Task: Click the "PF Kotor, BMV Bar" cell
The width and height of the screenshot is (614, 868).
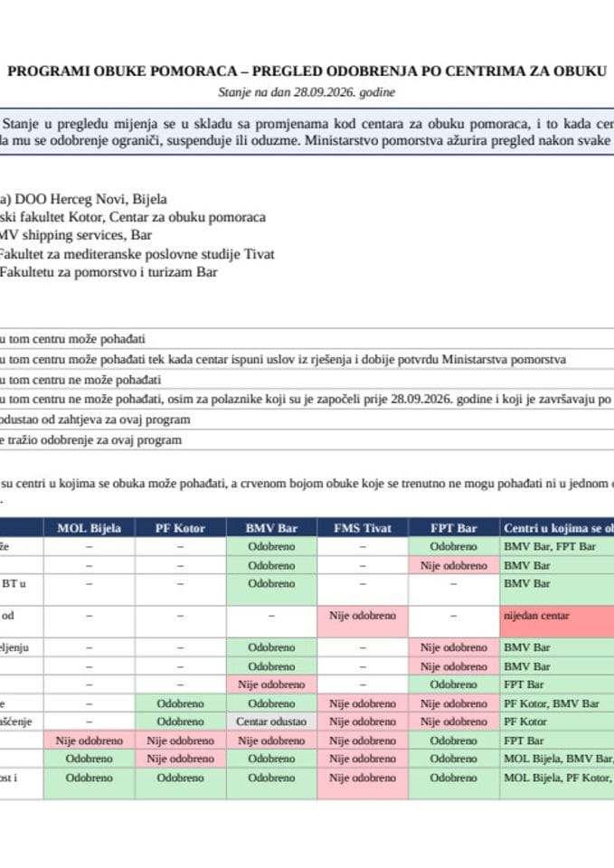Action: (557, 704)
